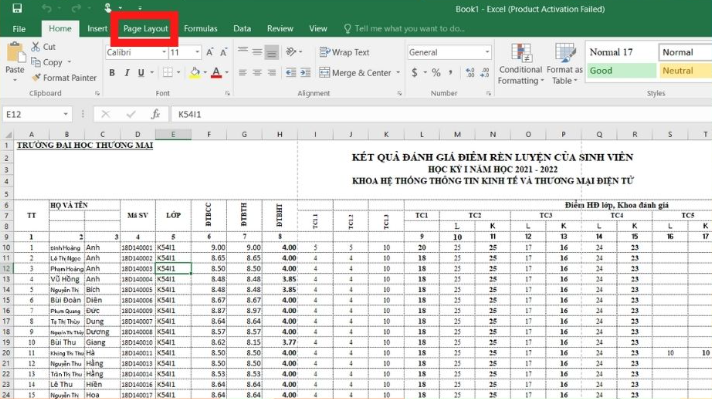Apply accounting dollar number format
The height and width of the screenshot is (399, 712).
pyautogui.click(x=414, y=72)
